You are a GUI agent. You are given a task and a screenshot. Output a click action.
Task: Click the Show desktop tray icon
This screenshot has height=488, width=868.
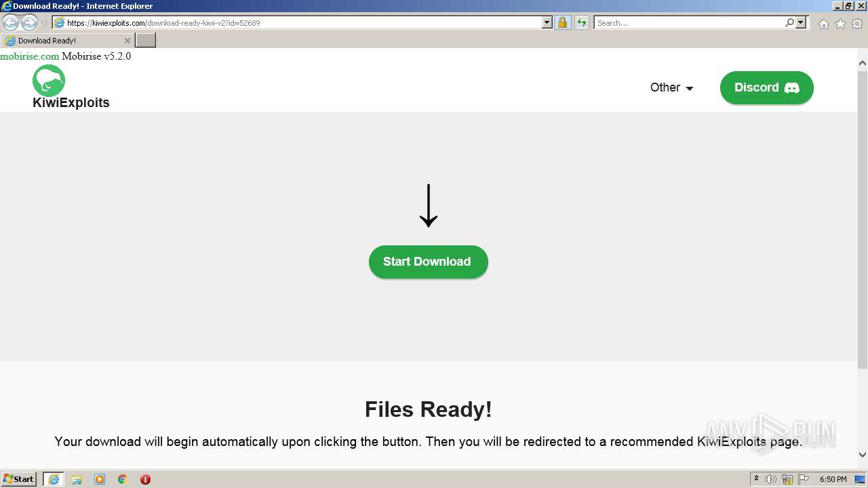[861, 479]
